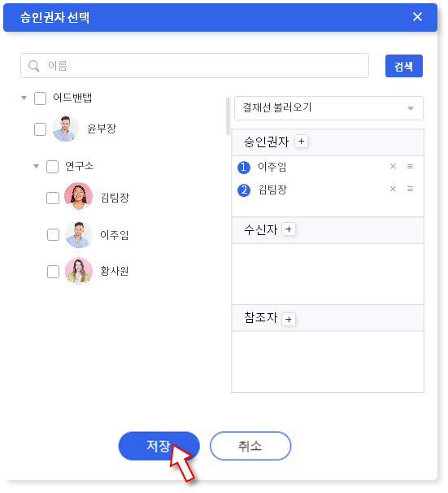This screenshot has width=448, height=493.
Task: Click the 이름 search input field
Action: pyautogui.click(x=194, y=66)
